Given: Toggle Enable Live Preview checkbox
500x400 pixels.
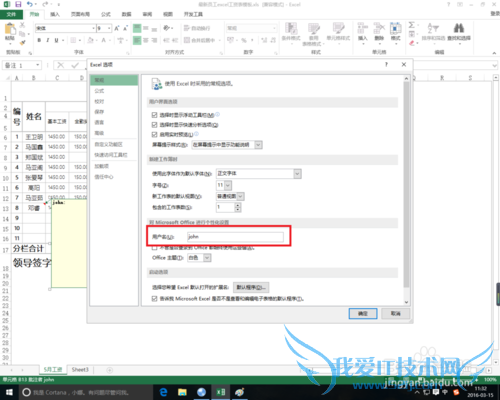Looking at the screenshot, I should click(154, 134).
